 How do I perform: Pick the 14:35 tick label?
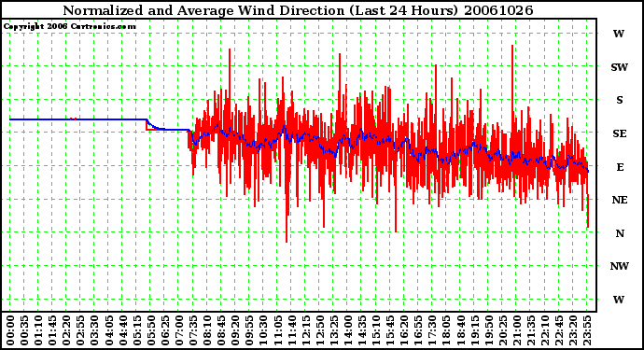(361, 331)
